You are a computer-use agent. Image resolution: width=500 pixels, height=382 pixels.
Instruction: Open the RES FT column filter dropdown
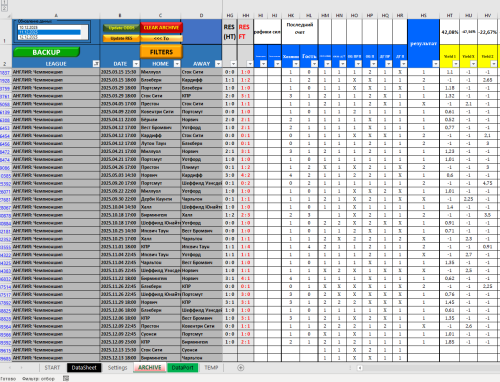[250, 64]
